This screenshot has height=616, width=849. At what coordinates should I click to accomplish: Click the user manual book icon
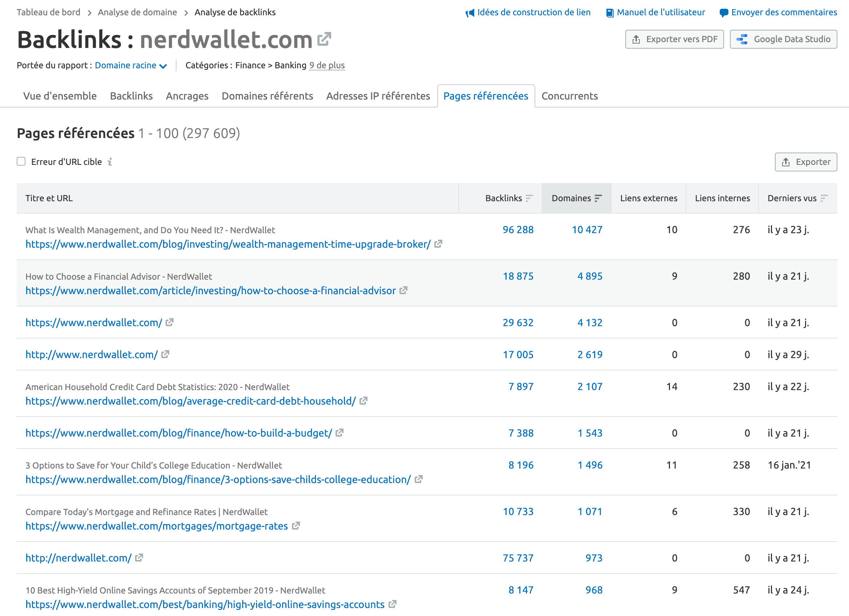tap(610, 13)
